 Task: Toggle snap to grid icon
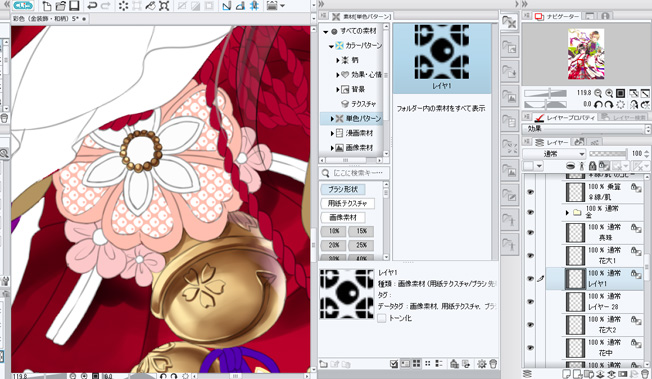[x=254, y=6]
